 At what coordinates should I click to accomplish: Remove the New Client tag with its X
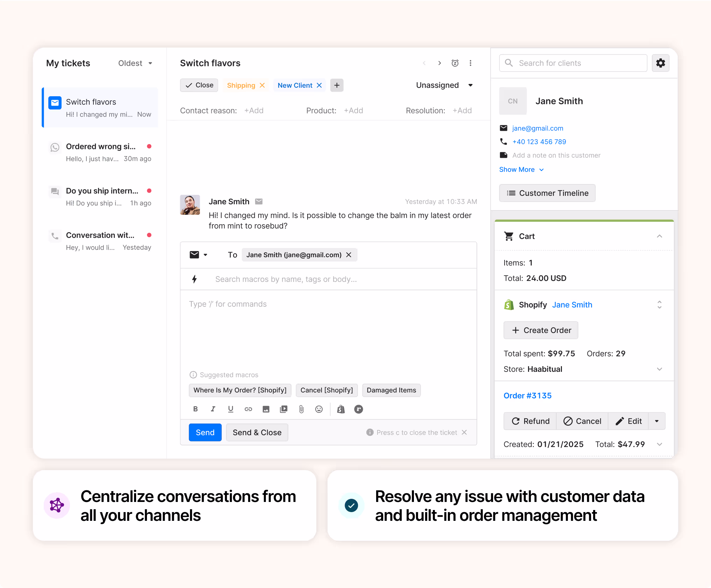[319, 85]
